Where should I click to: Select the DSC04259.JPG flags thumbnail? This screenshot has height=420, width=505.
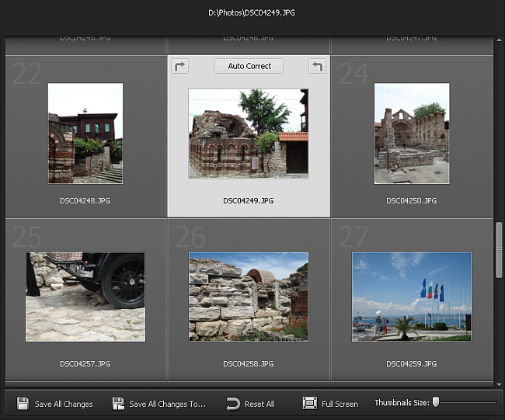point(412,297)
